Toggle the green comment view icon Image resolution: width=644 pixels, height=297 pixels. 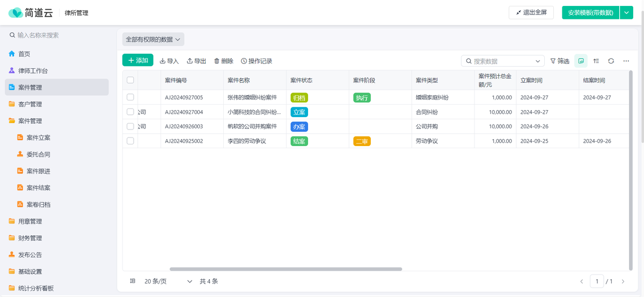click(581, 61)
